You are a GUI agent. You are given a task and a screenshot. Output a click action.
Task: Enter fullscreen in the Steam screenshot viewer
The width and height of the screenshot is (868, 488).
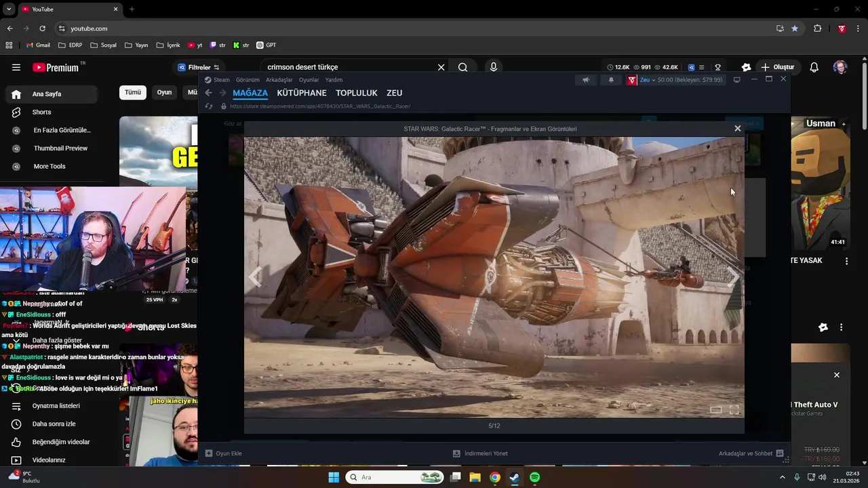click(x=734, y=410)
